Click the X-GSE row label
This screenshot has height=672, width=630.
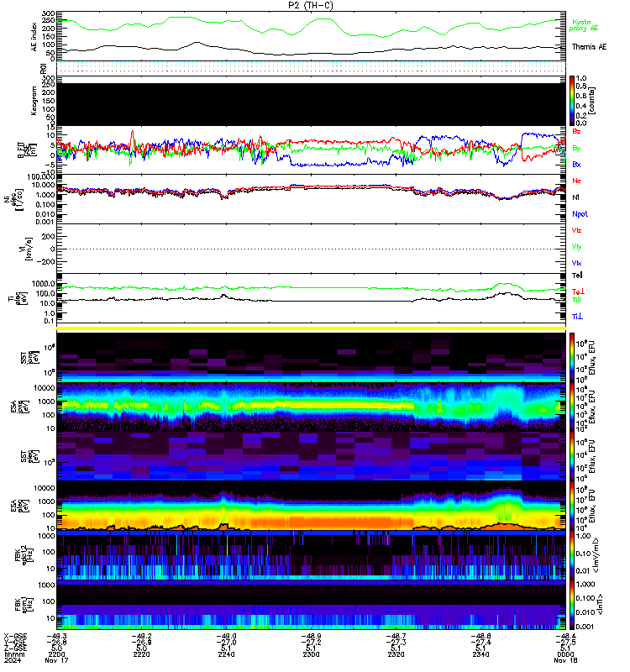pos(15,637)
